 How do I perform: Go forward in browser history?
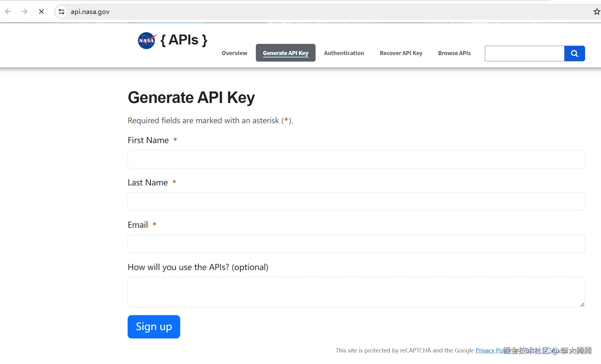tap(25, 12)
